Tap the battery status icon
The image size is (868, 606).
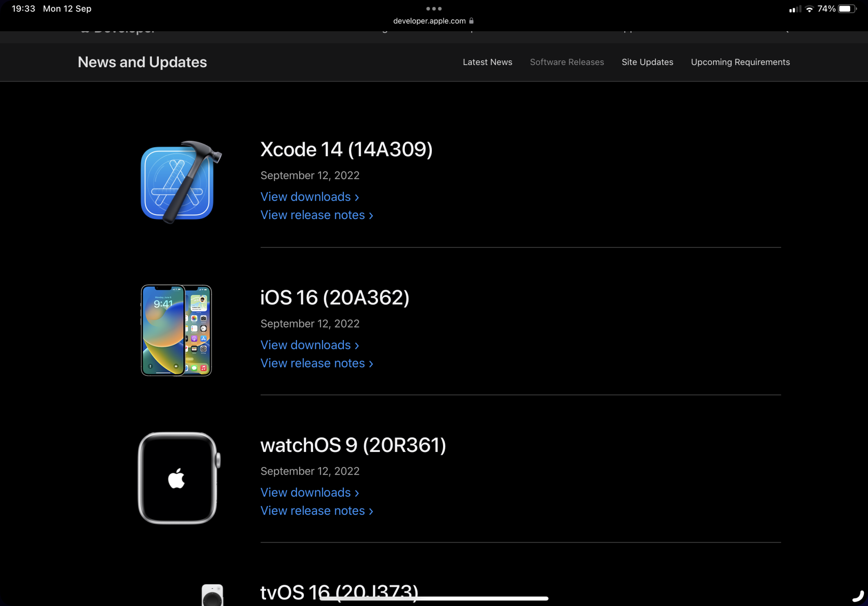coord(847,9)
